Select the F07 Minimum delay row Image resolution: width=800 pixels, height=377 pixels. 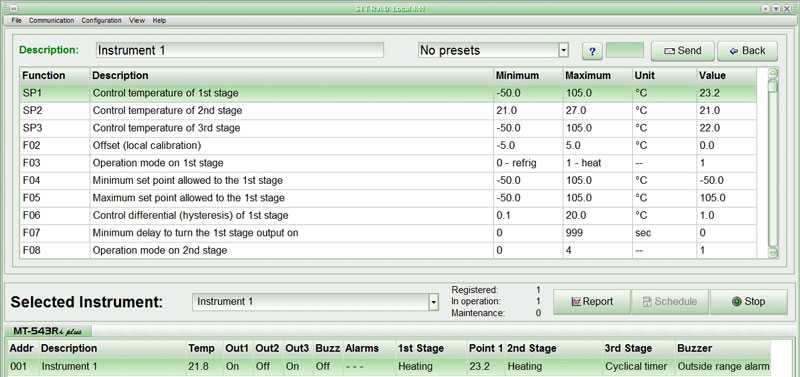tap(388, 233)
